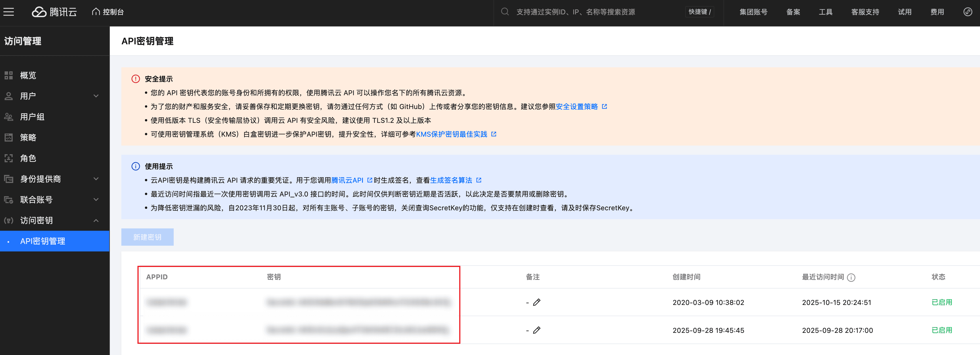Open 策略 in the sidebar
This screenshot has width=980, height=355.
(x=28, y=137)
